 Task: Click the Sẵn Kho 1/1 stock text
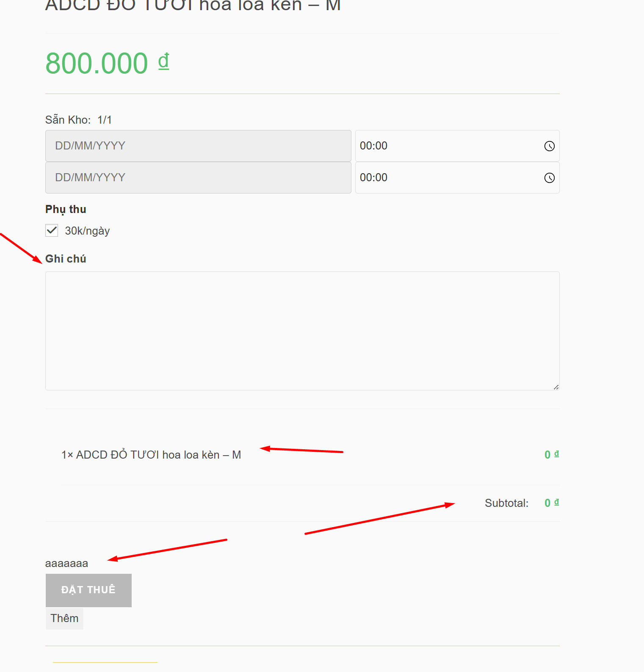[78, 120]
